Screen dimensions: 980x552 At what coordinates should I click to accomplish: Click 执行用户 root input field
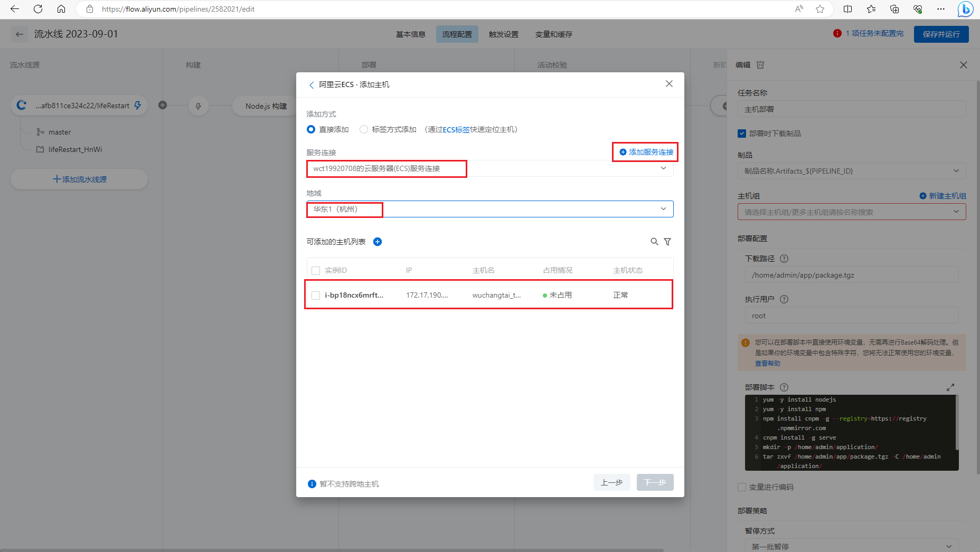852,316
